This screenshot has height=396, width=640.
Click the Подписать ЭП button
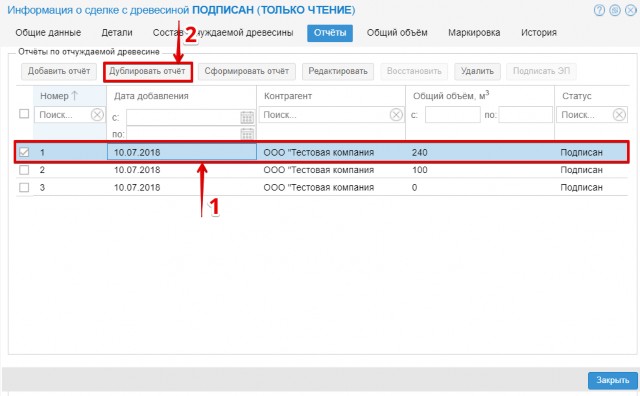pyautogui.click(x=541, y=71)
